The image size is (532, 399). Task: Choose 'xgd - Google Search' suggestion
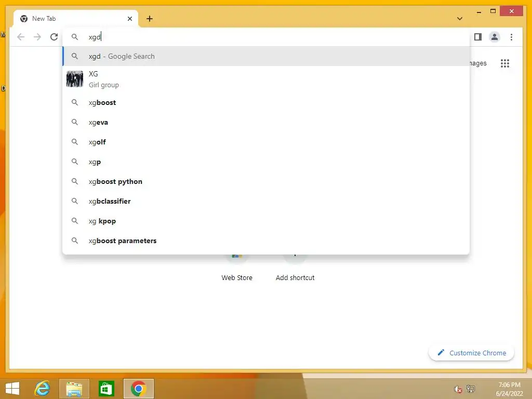click(266, 56)
